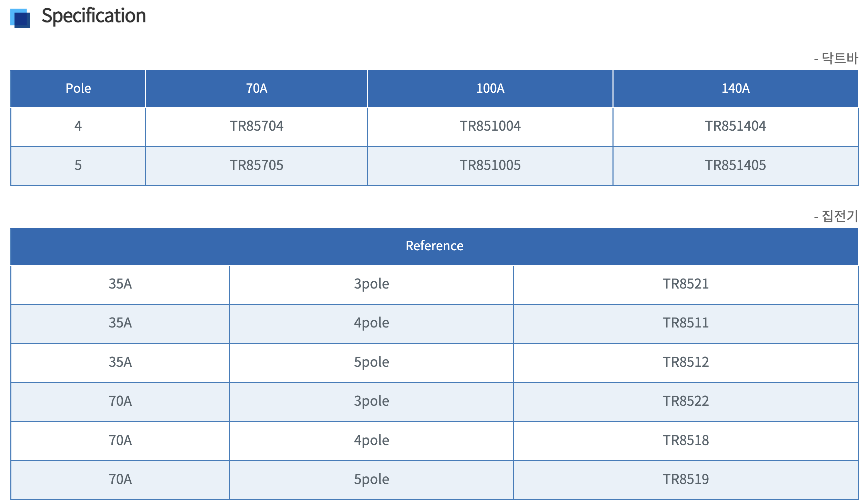The width and height of the screenshot is (867, 504).
Task: Click reference code TR8522
Action: point(686,401)
